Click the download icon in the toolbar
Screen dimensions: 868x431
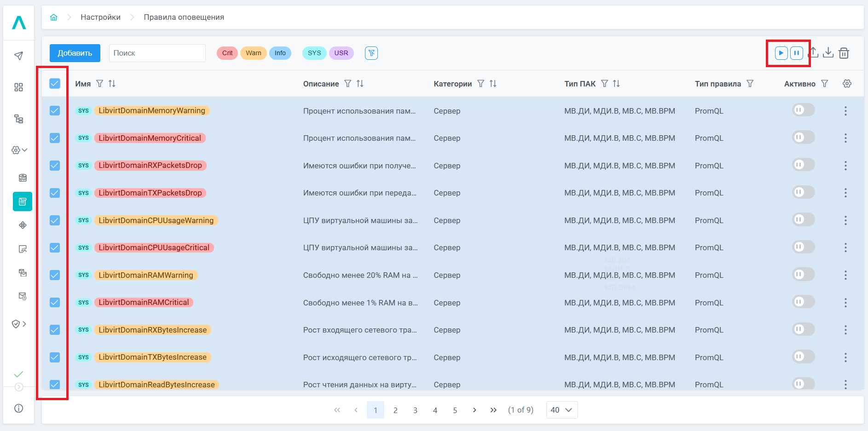coord(828,53)
